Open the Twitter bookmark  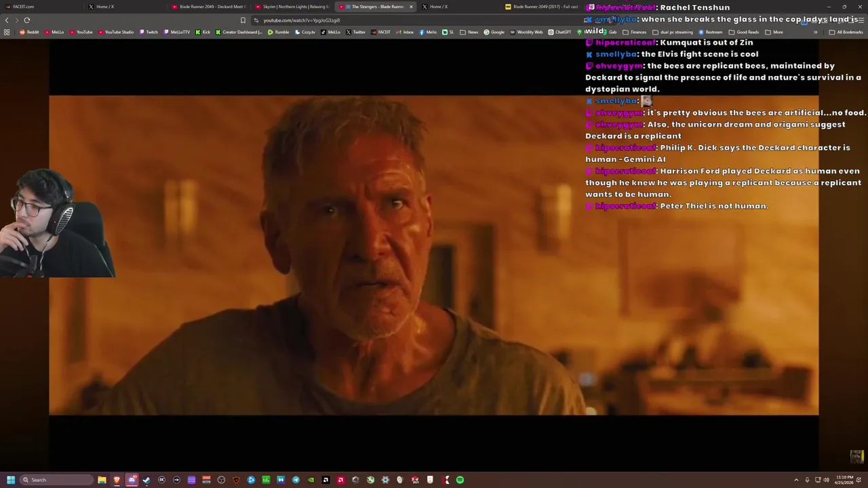click(356, 32)
